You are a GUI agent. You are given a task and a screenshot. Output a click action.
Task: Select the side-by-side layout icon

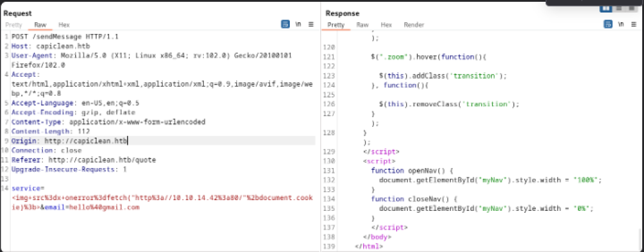click(606, 8)
